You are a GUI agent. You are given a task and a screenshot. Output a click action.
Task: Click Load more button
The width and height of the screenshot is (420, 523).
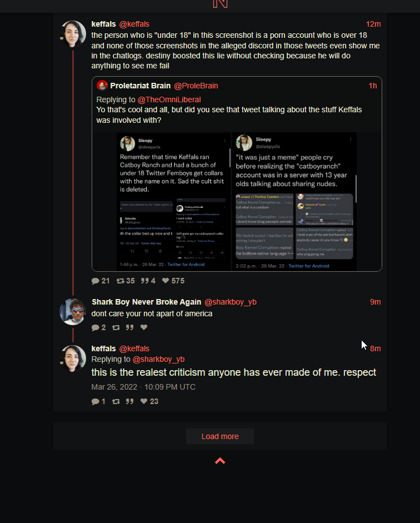click(x=220, y=436)
